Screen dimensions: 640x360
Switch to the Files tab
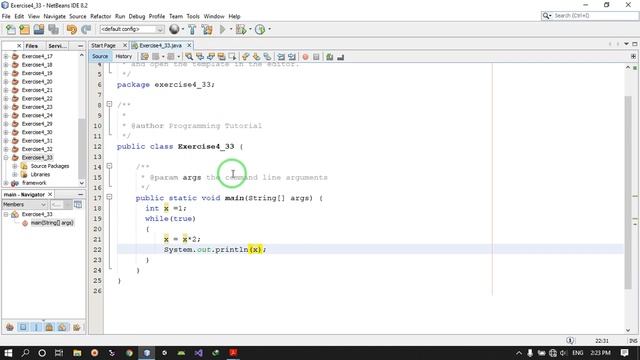coord(31,46)
